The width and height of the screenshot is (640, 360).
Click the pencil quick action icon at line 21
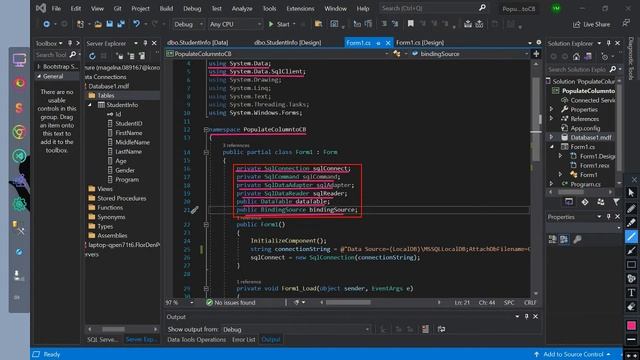195,210
